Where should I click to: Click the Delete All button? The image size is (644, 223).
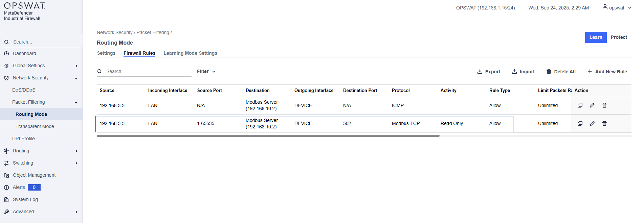[x=561, y=72]
